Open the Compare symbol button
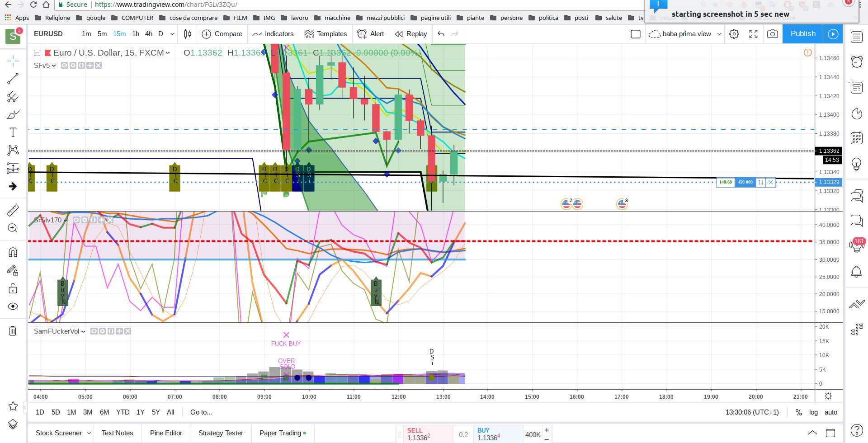Image resolution: width=868 pixels, height=443 pixels. (x=222, y=34)
